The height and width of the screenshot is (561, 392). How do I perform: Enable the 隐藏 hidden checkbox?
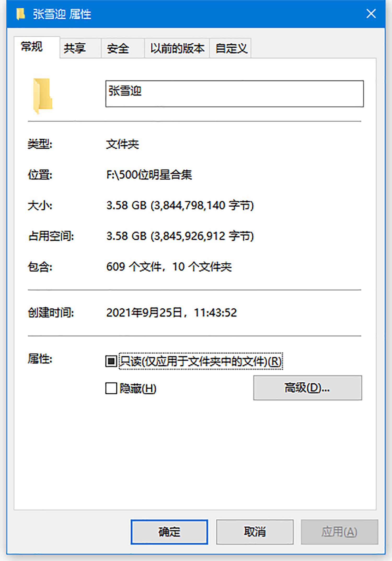(x=111, y=388)
